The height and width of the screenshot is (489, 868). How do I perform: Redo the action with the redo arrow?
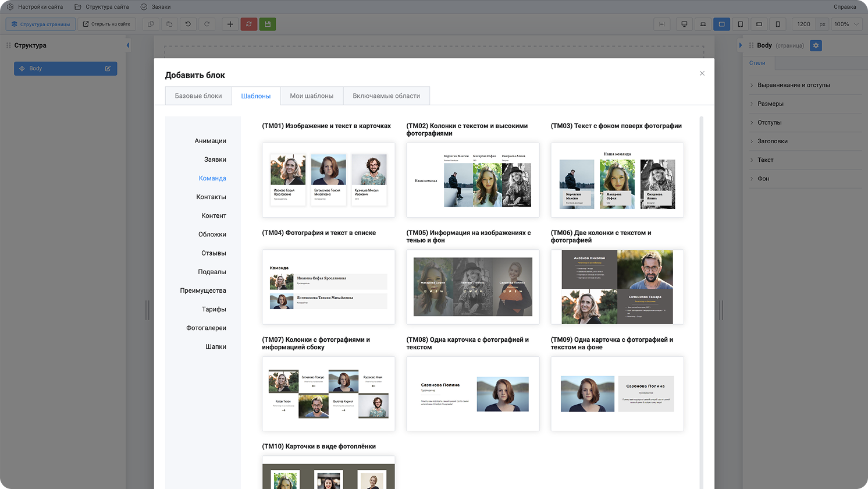pos(207,24)
